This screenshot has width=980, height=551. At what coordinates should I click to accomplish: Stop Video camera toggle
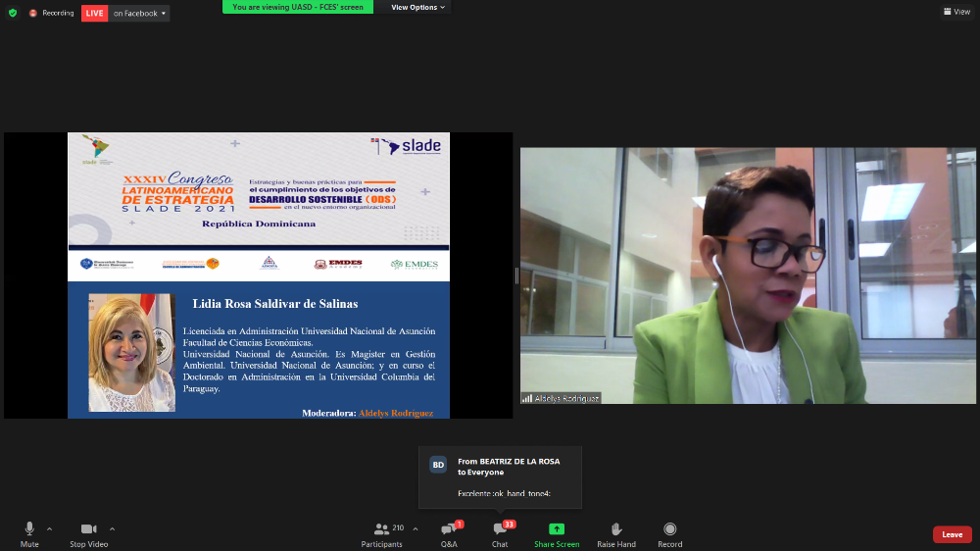click(x=88, y=533)
